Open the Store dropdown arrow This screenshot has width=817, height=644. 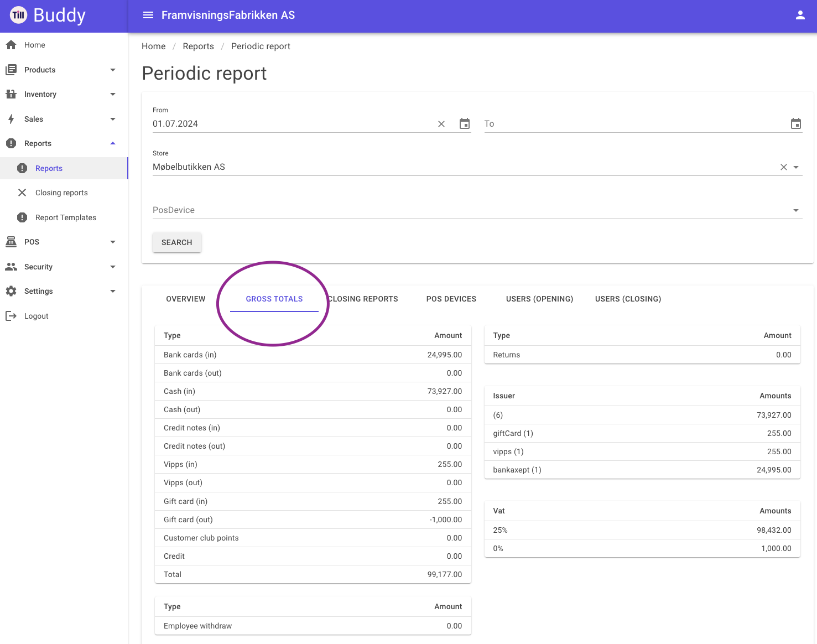coord(796,167)
